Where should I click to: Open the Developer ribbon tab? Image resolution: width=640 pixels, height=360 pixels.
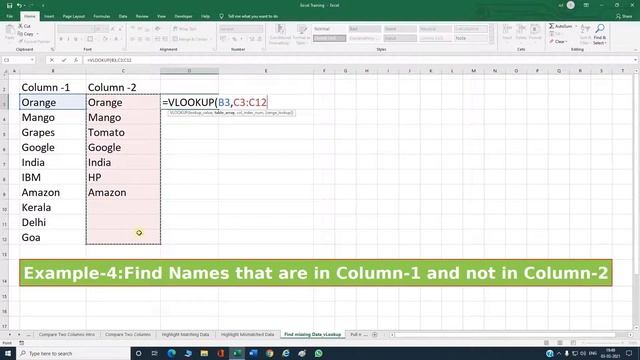point(183,16)
